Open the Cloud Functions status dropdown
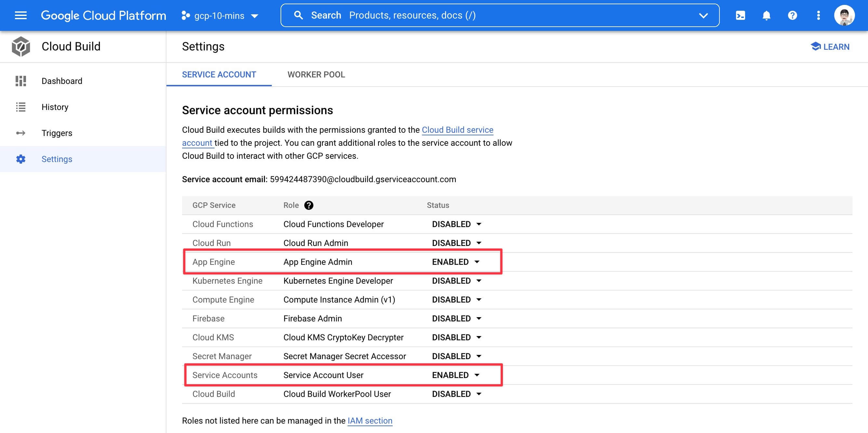Viewport: 868px width, 433px height. [456, 224]
